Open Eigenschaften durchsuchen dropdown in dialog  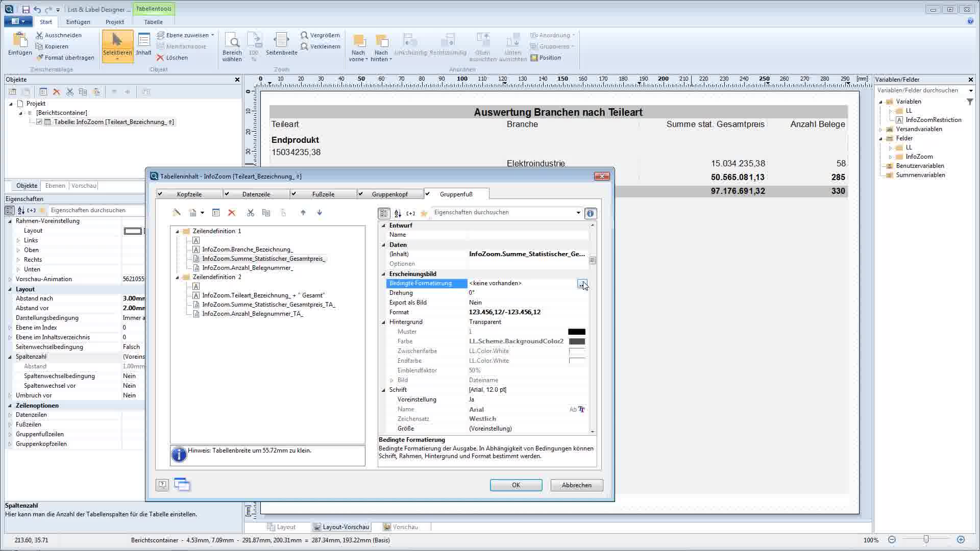(578, 213)
